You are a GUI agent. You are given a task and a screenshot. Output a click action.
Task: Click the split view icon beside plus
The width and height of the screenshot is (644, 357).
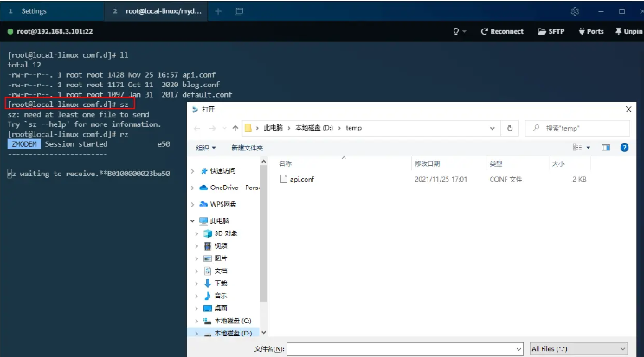[239, 11]
